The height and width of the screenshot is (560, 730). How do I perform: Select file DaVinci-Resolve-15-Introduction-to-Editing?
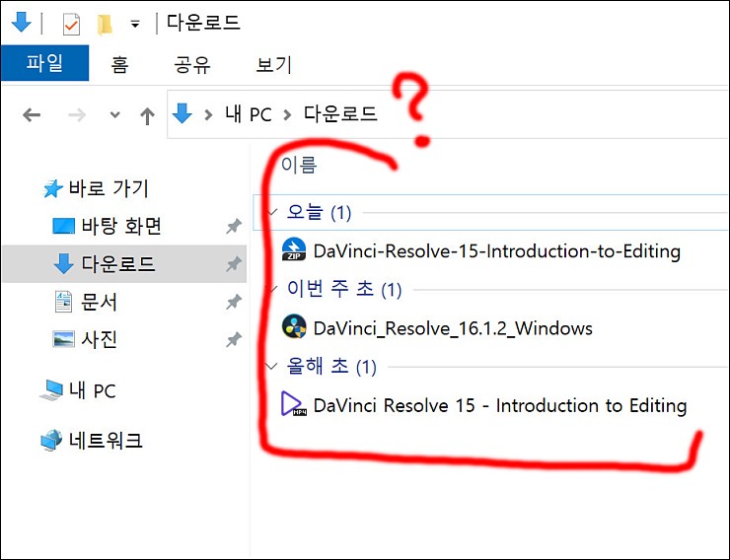tap(497, 251)
